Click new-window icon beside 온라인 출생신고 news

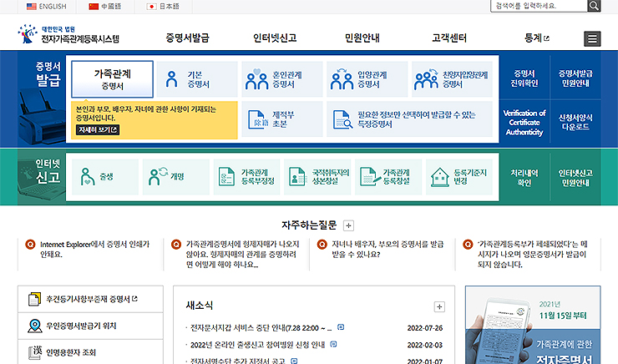(333, 344)
